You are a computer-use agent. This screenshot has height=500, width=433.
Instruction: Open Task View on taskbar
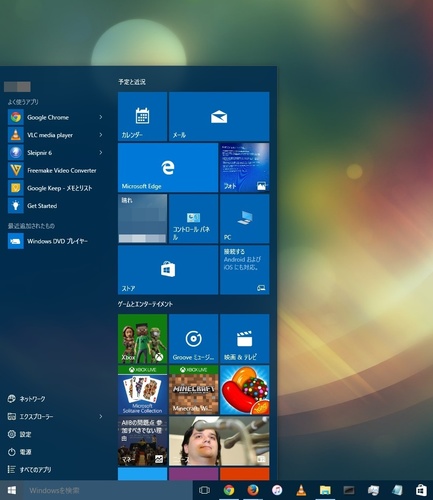(x=204, y=490)
